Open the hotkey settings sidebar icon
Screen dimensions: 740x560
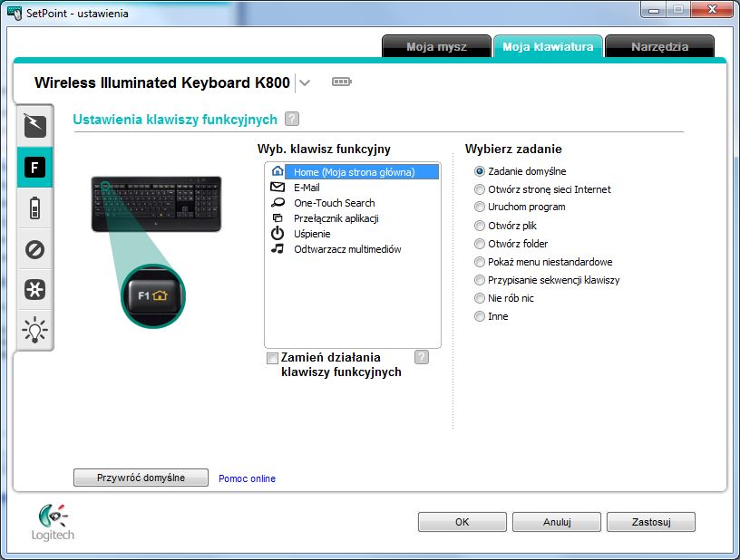[x=35, y=126]
